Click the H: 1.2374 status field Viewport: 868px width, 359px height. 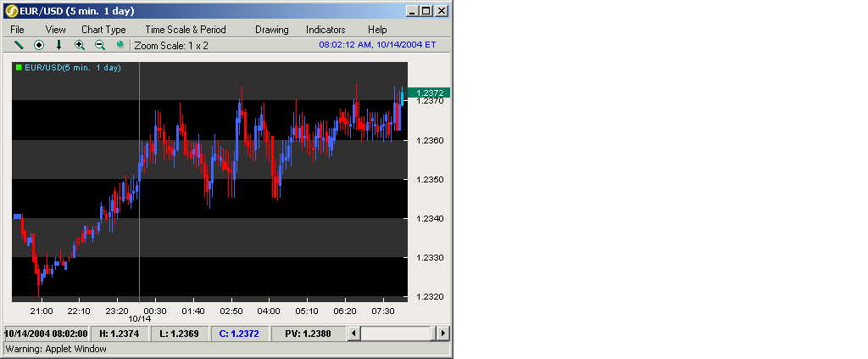click(119, 334)
